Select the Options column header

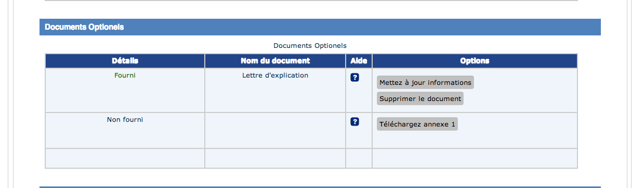pos(475,61)
